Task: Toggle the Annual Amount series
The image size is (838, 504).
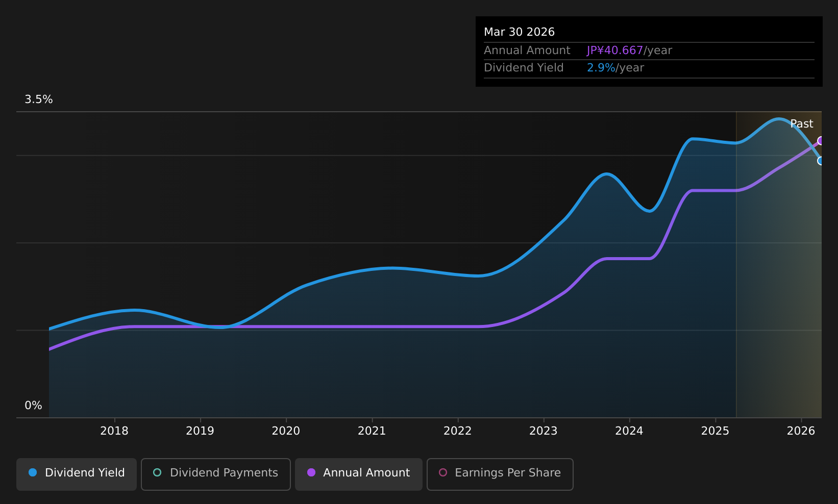Action: click(x=359, y=474)
